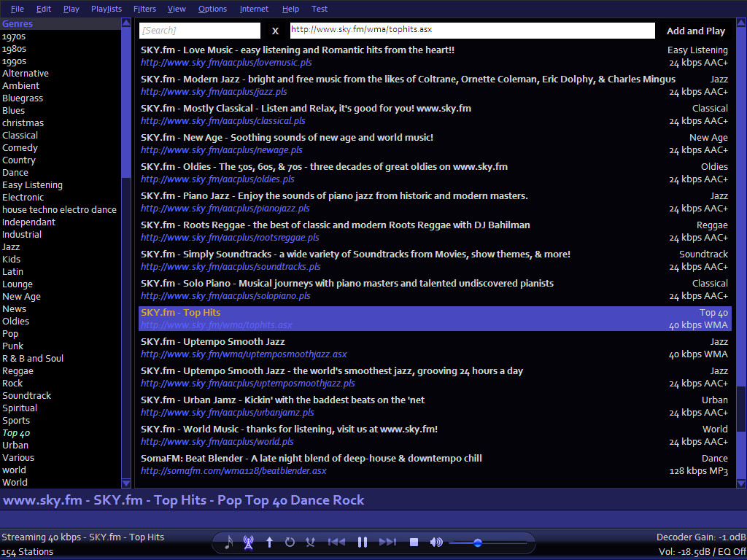Screen dimensions: 747x560
Task: Select the 1970s genre
Action: [14, 36]
